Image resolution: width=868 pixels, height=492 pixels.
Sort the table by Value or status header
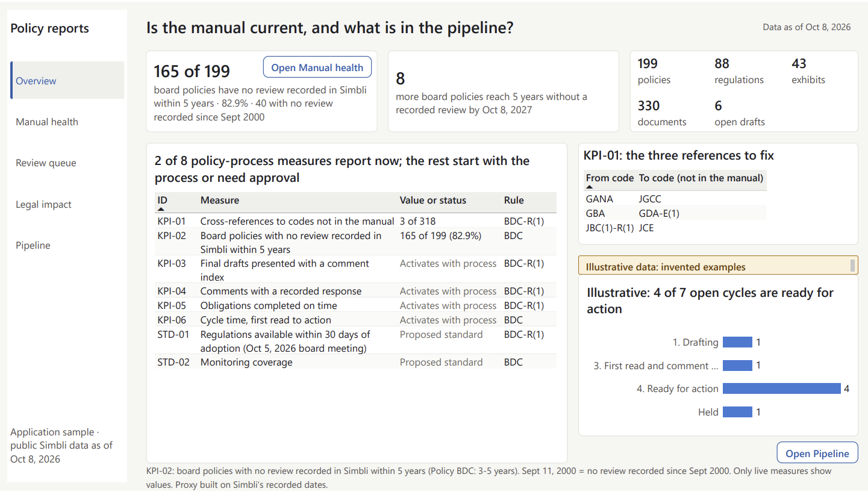[433, 200]
